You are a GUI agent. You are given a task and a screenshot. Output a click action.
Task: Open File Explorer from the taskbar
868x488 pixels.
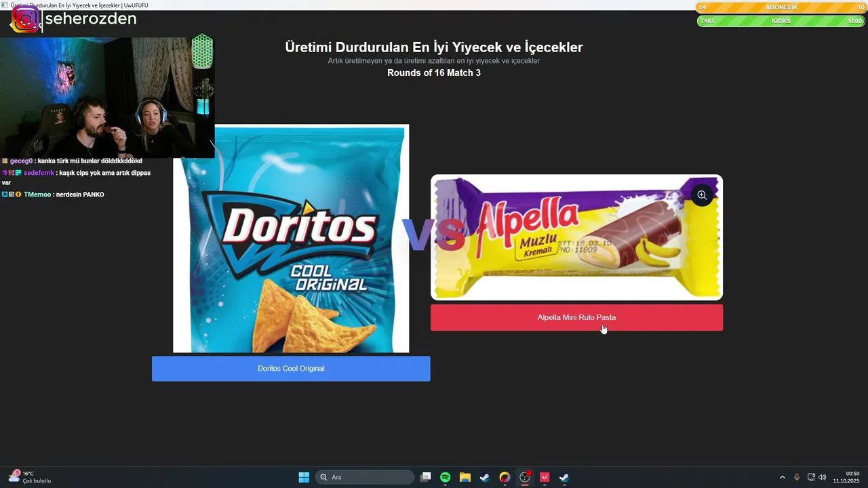coord(465,477)
